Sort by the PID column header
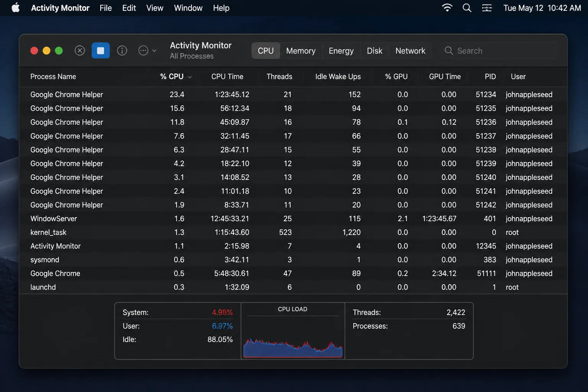This screenshot has height=392, width=588. pos(490,77)
